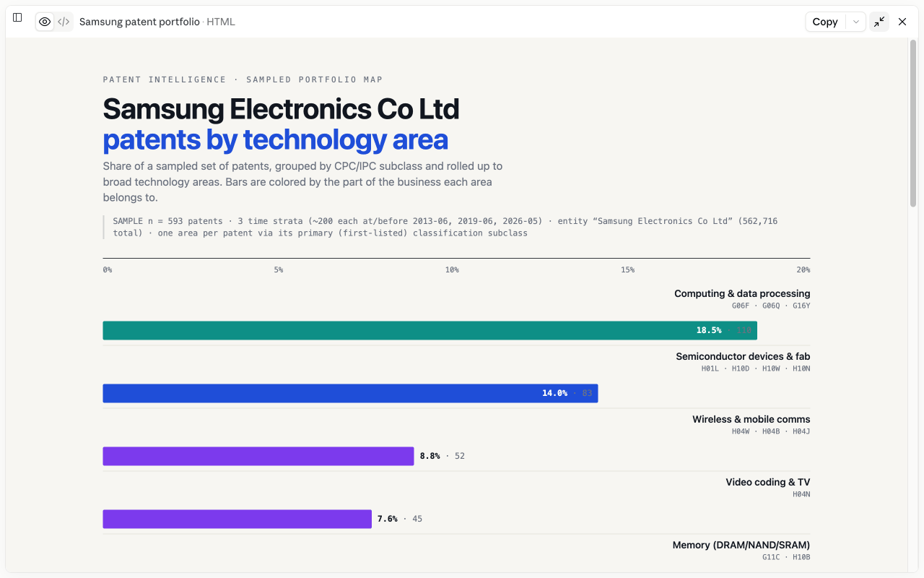Switch to code view icon
Image resolution: width=924 pixels, height=578 pixels.
tap(64, 22)
